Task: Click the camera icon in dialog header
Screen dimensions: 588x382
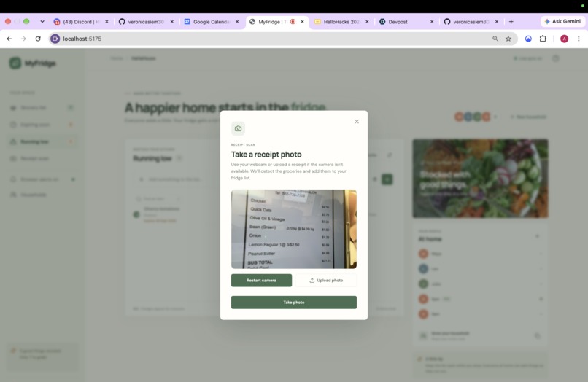Action: pos(238,128)
